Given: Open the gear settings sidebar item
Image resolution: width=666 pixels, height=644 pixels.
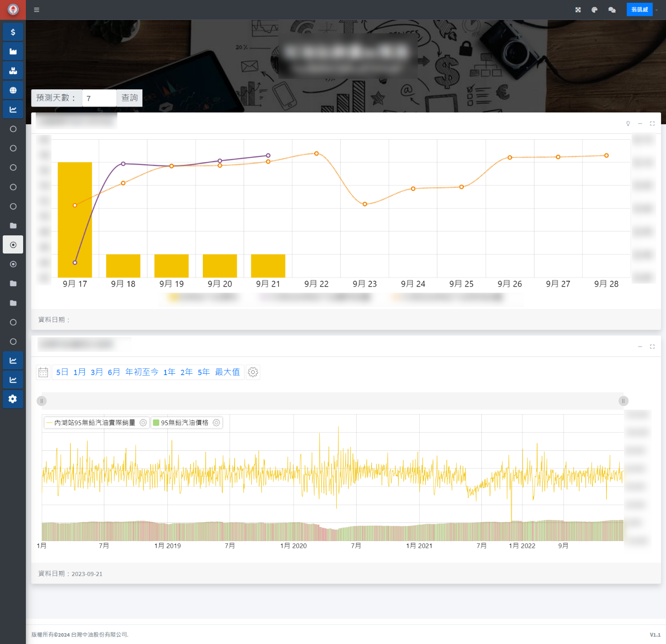Looking at the screenshot, I should (13, 399).
